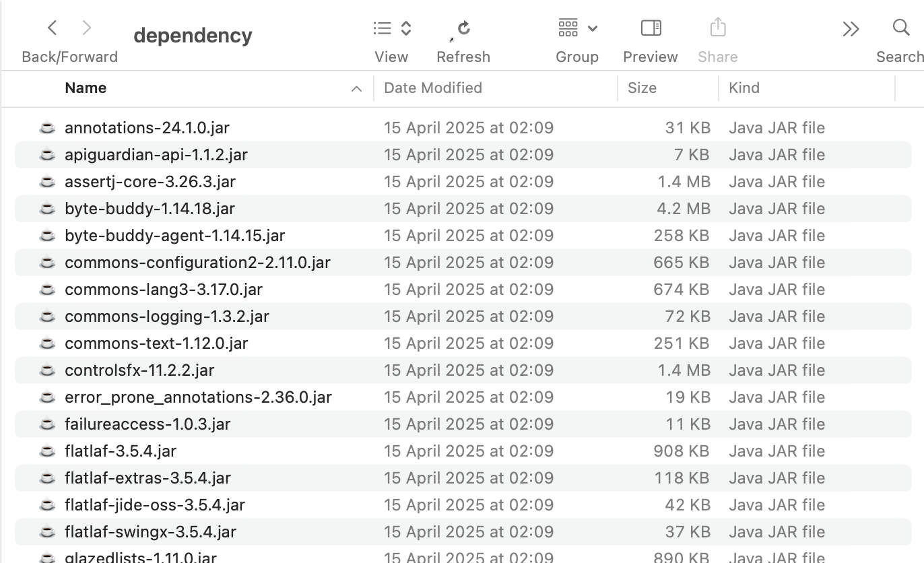Viewport: 924px width, 563px height.
Task: Click the Refresh icon
Action: coord(463,28)
